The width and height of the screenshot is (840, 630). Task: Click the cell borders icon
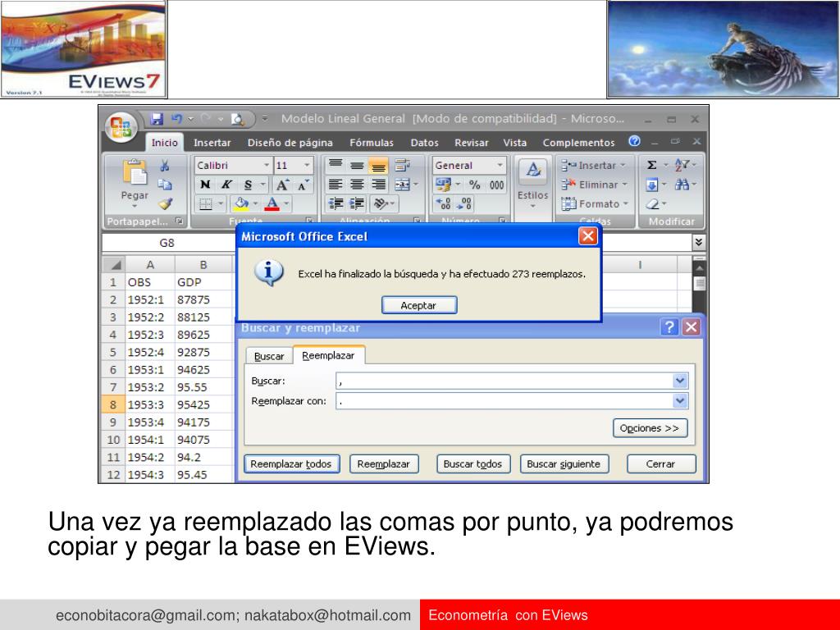pyautogui.click(x=206, y=204)
